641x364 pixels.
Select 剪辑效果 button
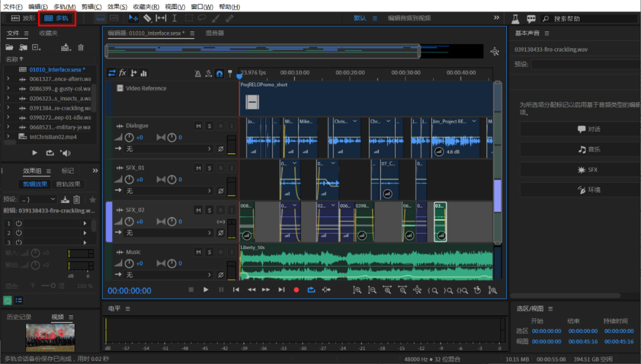[x=35, y=184]
